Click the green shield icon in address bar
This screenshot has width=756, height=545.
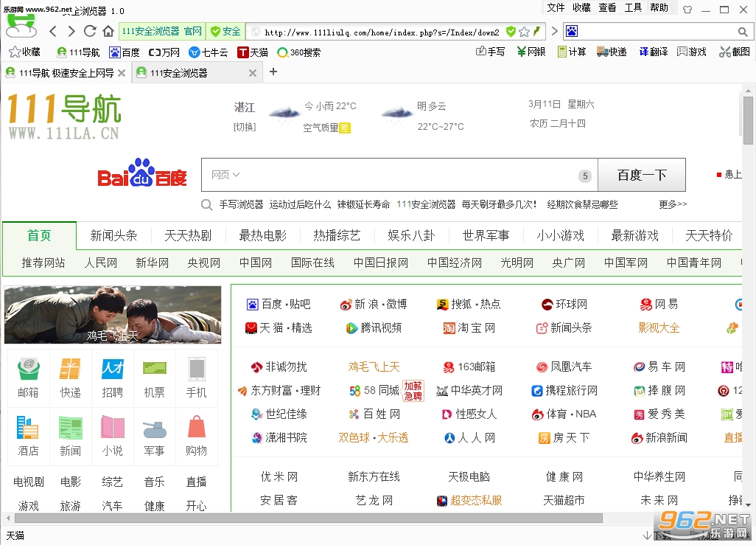(x=511, y=32)
